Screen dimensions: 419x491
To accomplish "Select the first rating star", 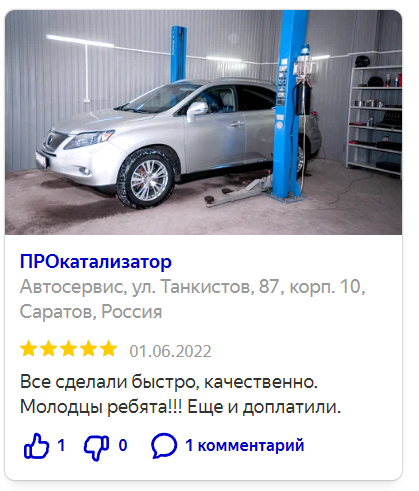I will 29,349.
